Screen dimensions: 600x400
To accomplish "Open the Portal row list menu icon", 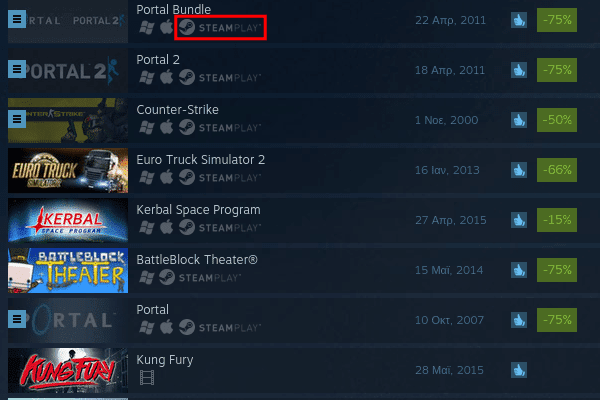I will pyautogui.click(x=17, y=319).
